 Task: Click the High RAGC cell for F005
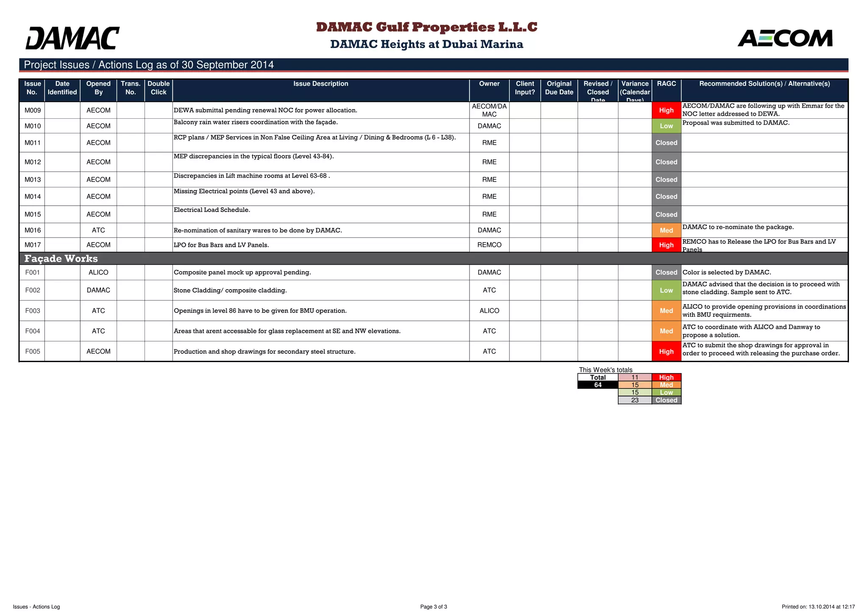click(666, 352)
